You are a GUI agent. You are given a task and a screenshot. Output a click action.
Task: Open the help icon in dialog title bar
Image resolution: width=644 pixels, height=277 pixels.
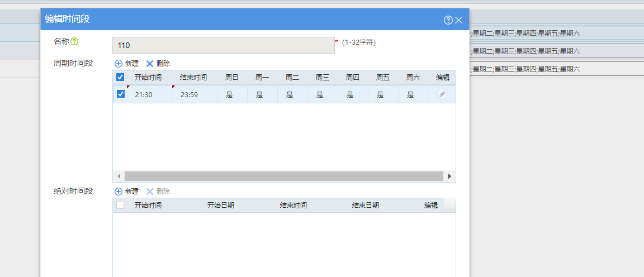pos(448,20)
